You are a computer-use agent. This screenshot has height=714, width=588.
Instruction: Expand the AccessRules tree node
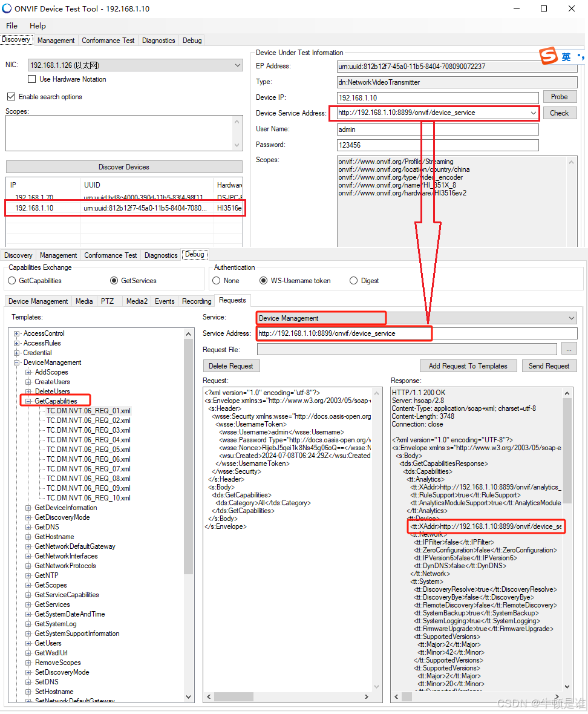click(17, 343)
